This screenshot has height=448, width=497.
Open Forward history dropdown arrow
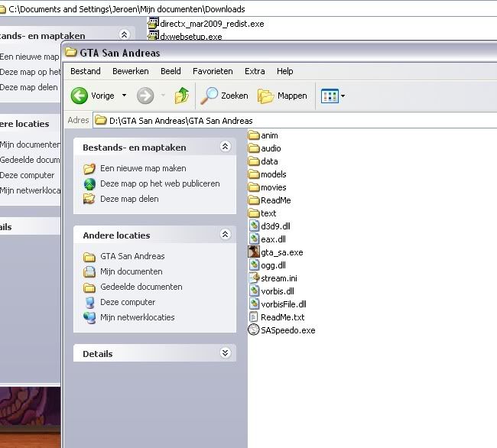click(163, 96)
